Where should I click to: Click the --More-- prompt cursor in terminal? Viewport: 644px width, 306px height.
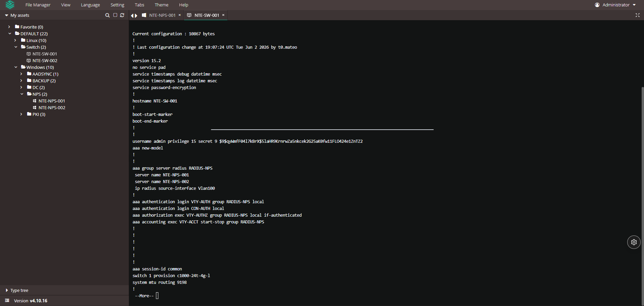click(157, 296)
